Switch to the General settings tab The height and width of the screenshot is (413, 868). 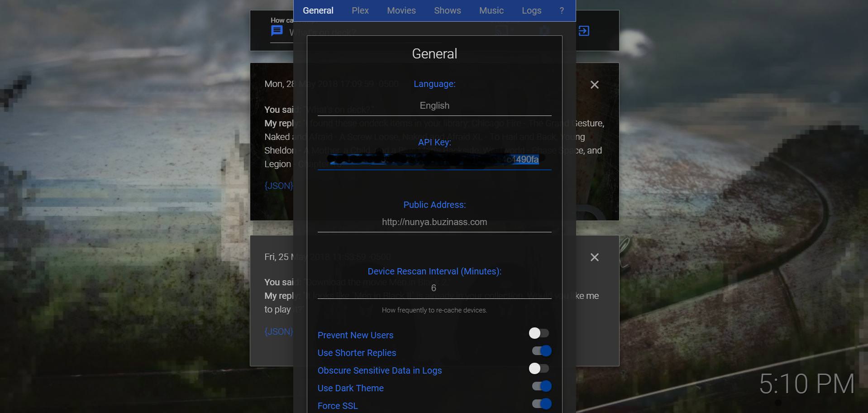pyautogui.click(x=318, y=10)
